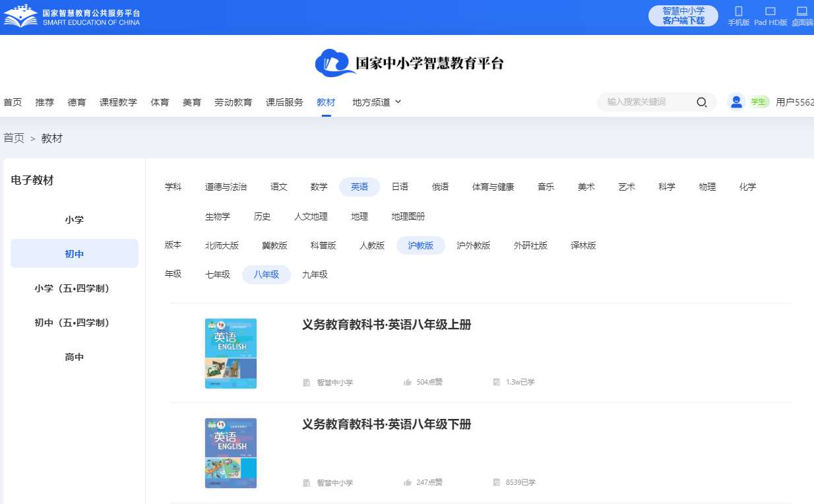Filter subject by 化学
814x504 pixels.
(x=747, y=187)
